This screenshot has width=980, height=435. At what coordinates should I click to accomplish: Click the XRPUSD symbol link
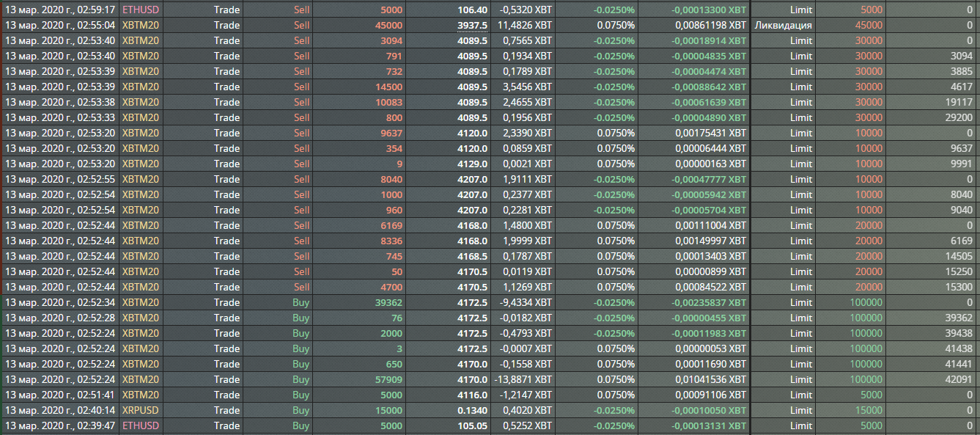(x=141, y=410)
